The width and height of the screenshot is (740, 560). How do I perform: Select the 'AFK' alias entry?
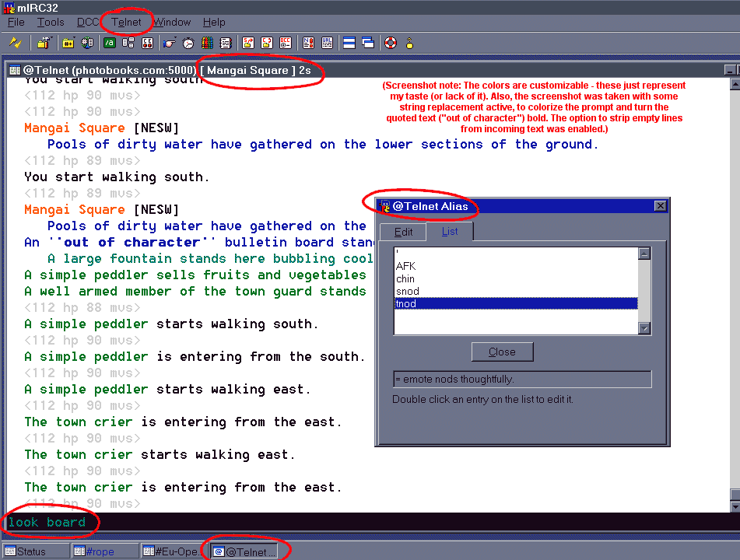pos(405,266)
